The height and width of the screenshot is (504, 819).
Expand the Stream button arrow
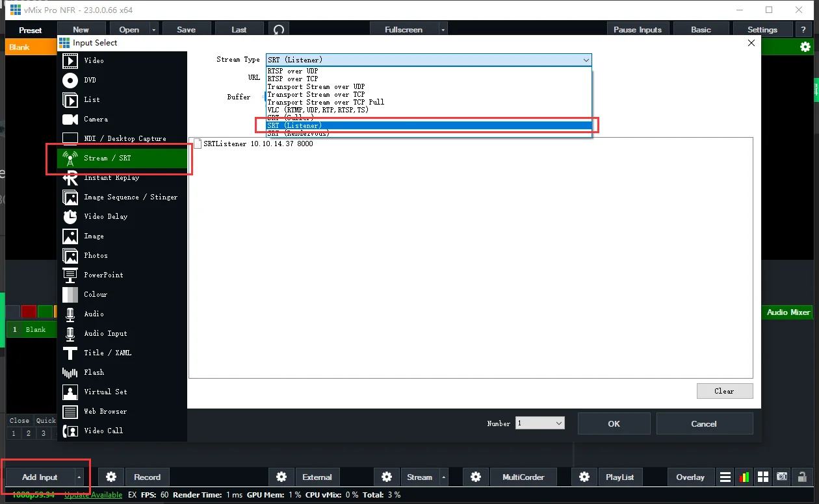pyautogui.click(x=444, y=477)
